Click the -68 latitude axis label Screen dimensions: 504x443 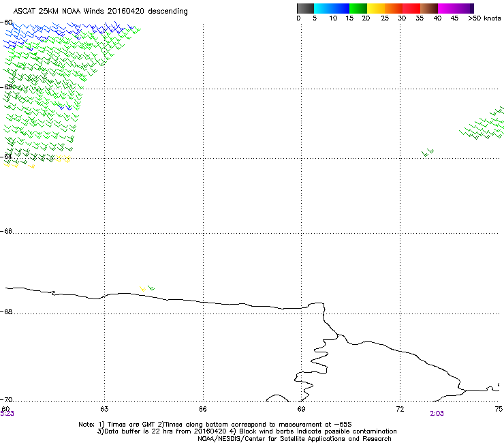[6, 311]
